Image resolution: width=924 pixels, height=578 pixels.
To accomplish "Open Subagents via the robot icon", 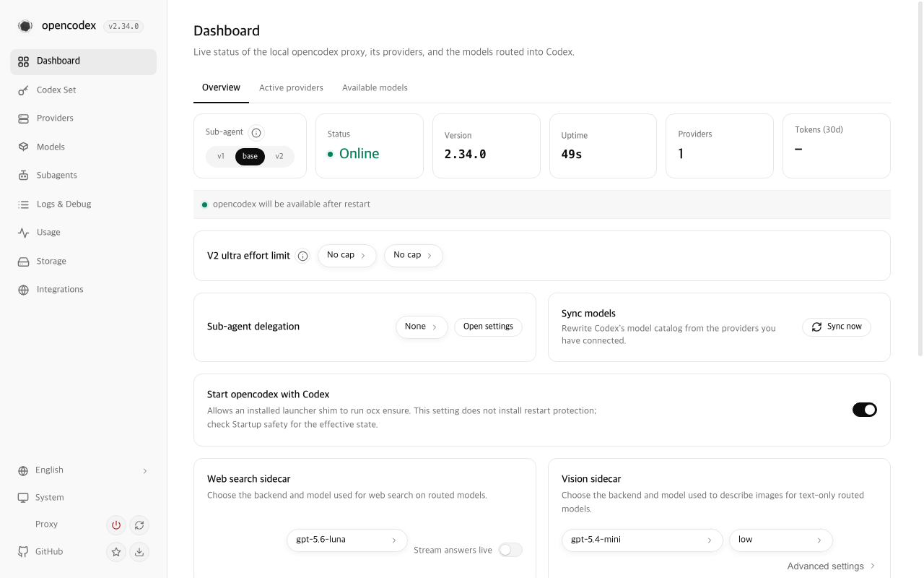I will [x=23, y=176].
